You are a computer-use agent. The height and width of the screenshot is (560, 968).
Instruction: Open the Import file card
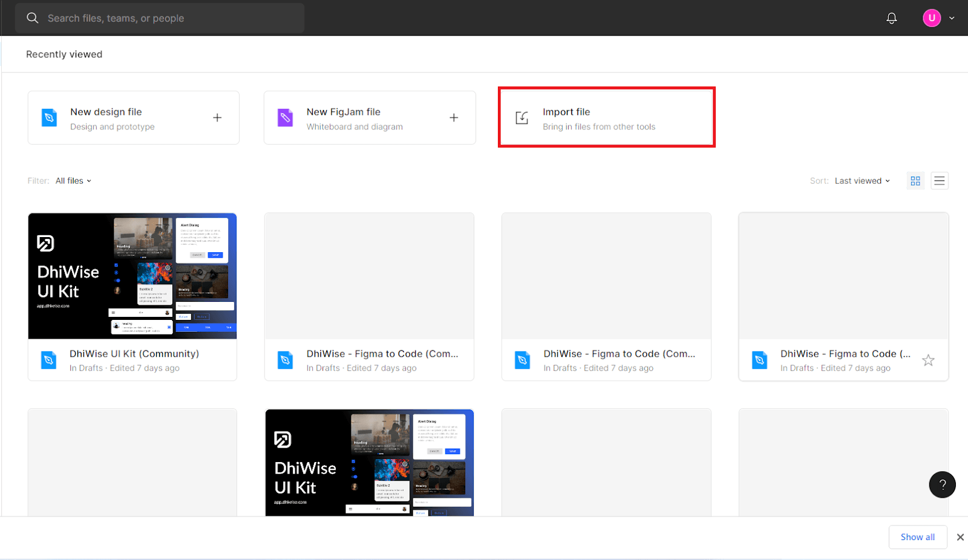tap(607, 117)
